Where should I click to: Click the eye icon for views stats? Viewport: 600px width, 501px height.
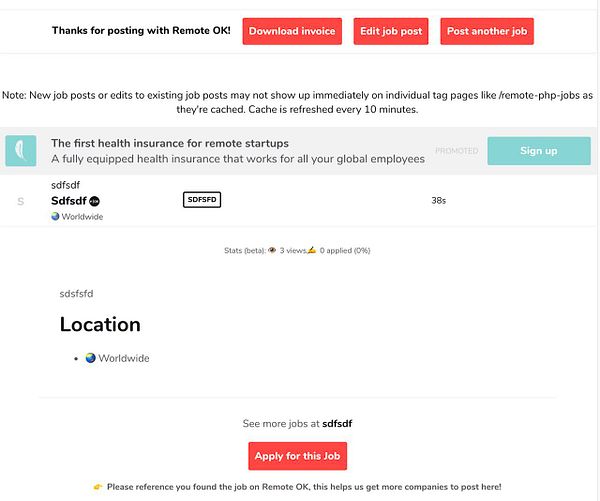pos(272,251)
